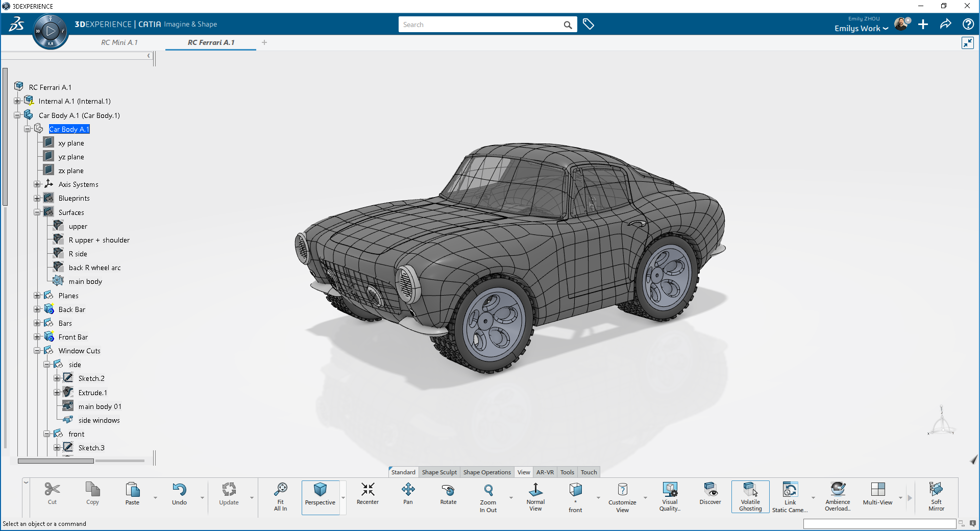980x531 pixels.
Task: Click the tree panel horizontal scrollbar
Action: click(56, 461)
